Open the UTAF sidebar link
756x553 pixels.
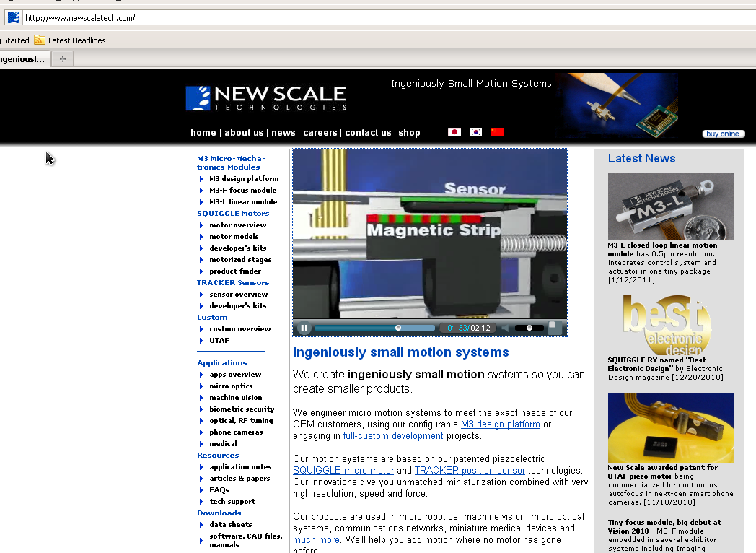(x=219, y=341)
